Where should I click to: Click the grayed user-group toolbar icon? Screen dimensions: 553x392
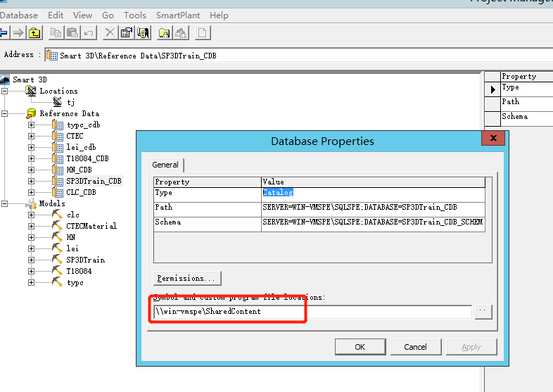click(182, 33)
